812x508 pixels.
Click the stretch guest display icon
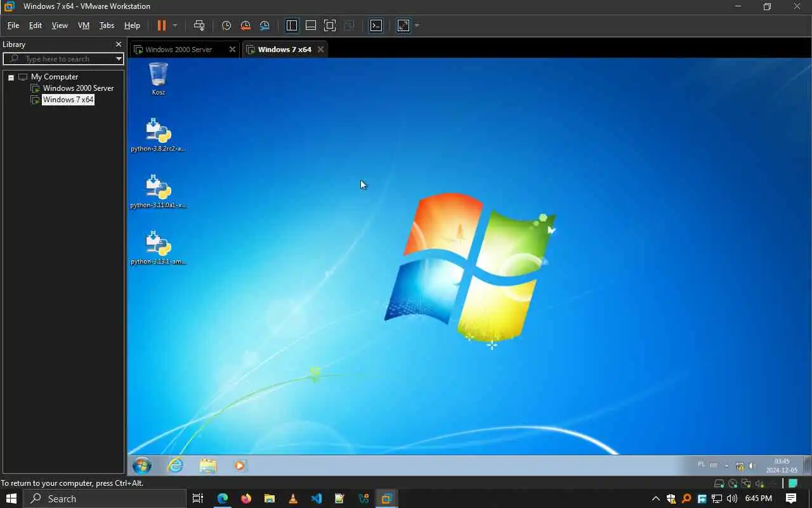pos(403,25)
